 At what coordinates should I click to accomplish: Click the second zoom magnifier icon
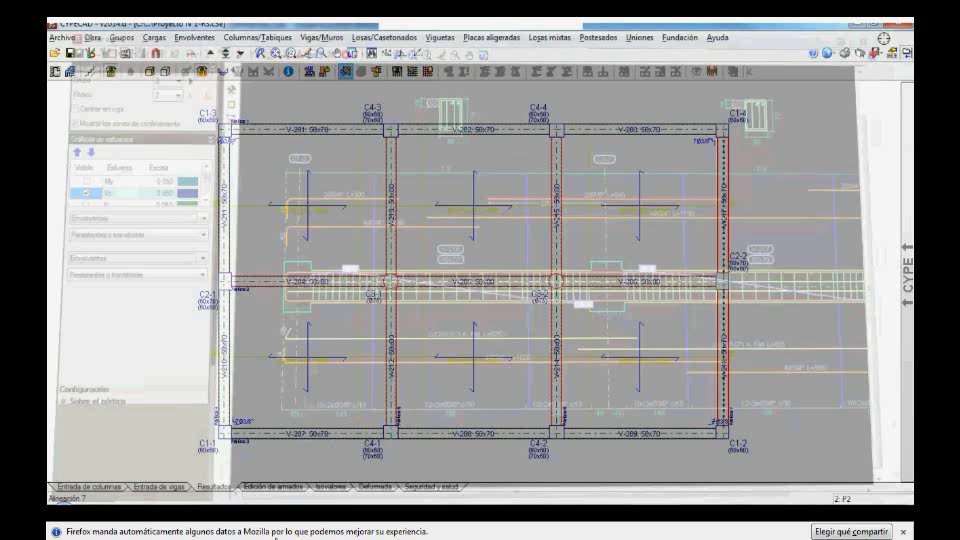[276, 54]
